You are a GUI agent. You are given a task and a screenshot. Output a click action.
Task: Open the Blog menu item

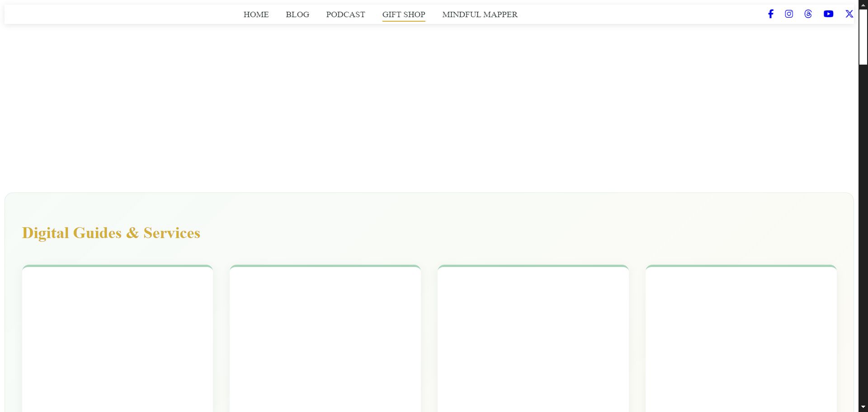(297, 14)
